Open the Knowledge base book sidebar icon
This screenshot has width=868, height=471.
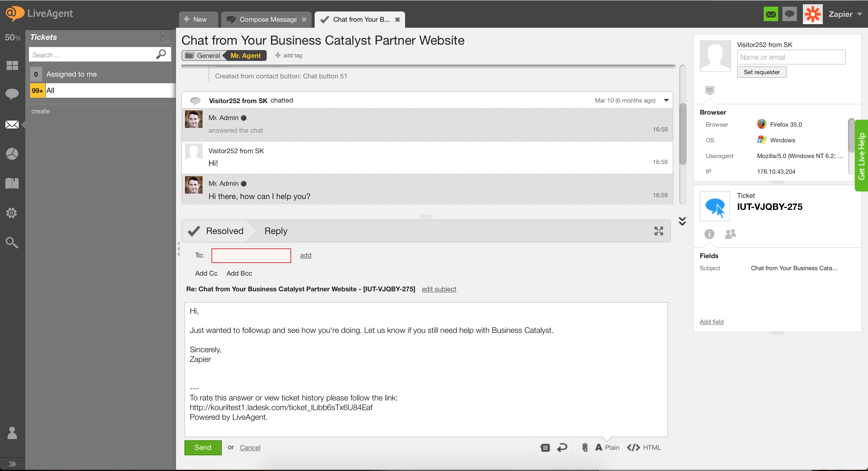pos(12,183)
